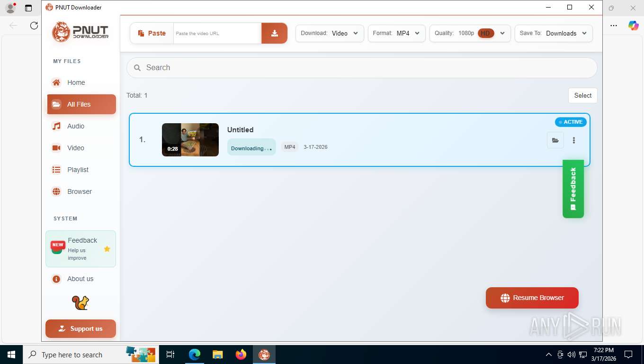Click the Total: 1 count text
This screenshot has height=364, width=644.
click(x=137, y=95)
